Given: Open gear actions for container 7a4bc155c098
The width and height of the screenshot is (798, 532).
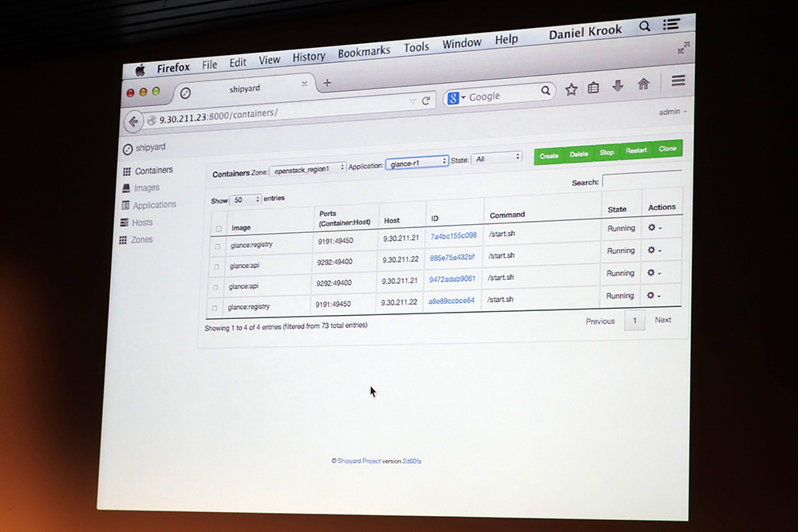Looking at the screenshot, I should click(654, 228).
